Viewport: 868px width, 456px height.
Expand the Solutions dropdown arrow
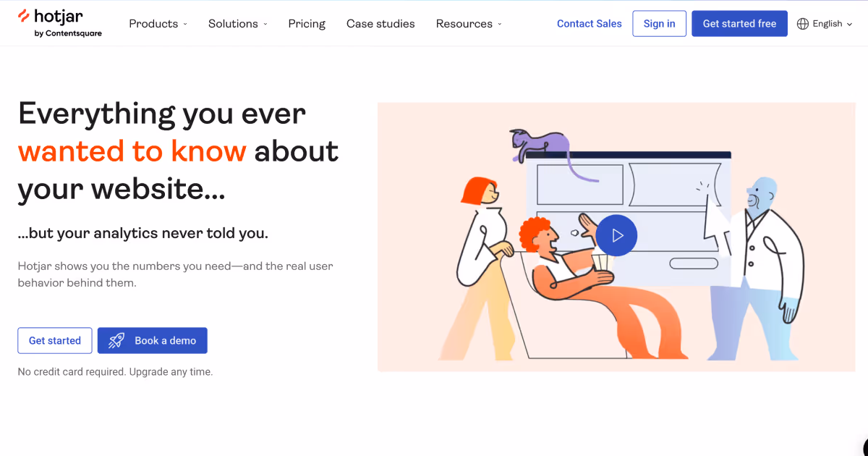(x=265, y=24)
